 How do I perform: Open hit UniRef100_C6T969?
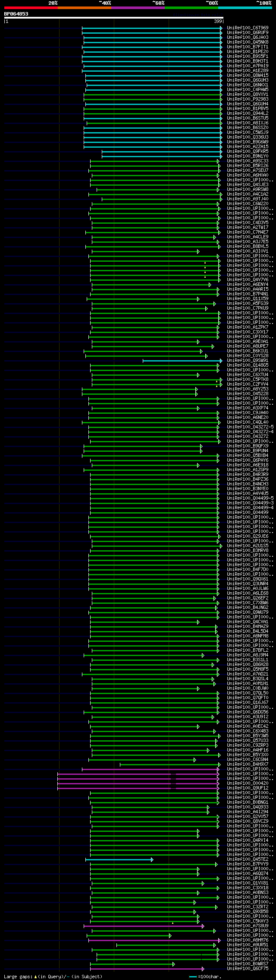[248, 28]
